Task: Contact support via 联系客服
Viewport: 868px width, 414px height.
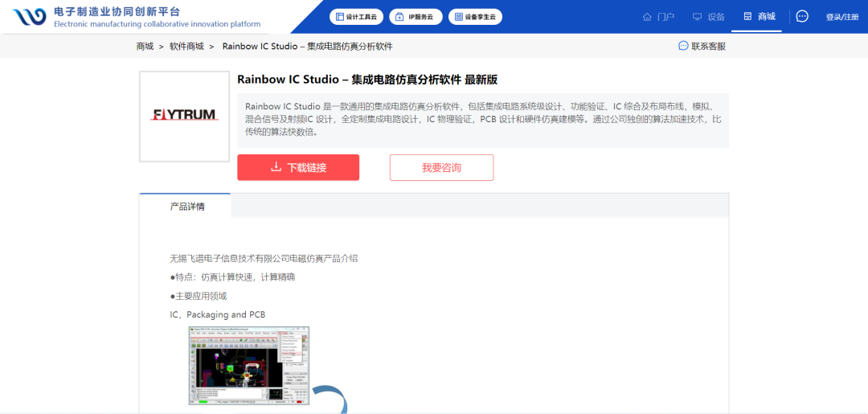Action: click(x=702, y=46)
